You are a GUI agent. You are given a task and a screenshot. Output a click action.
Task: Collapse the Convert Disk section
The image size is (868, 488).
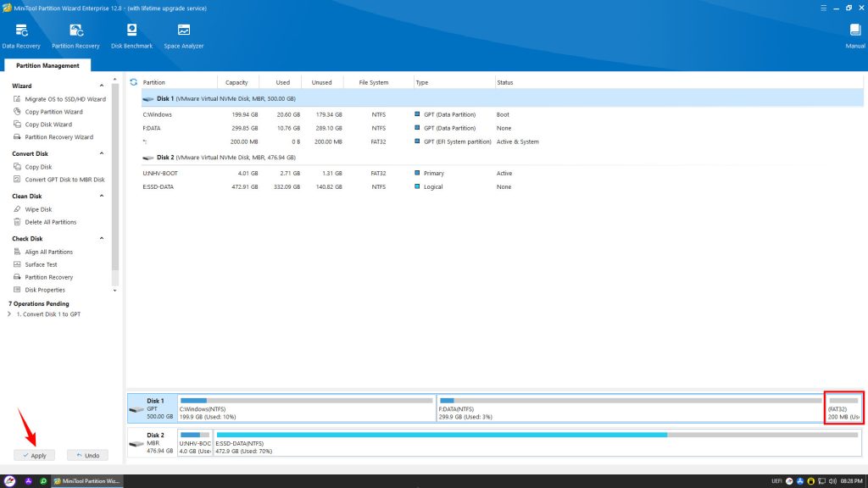click(102, 153)
